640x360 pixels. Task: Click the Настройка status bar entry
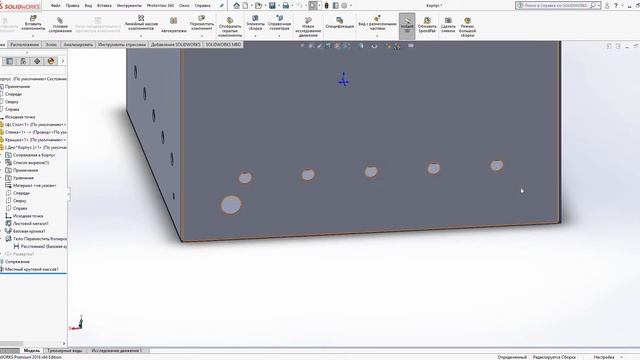(x=604, y=357)
